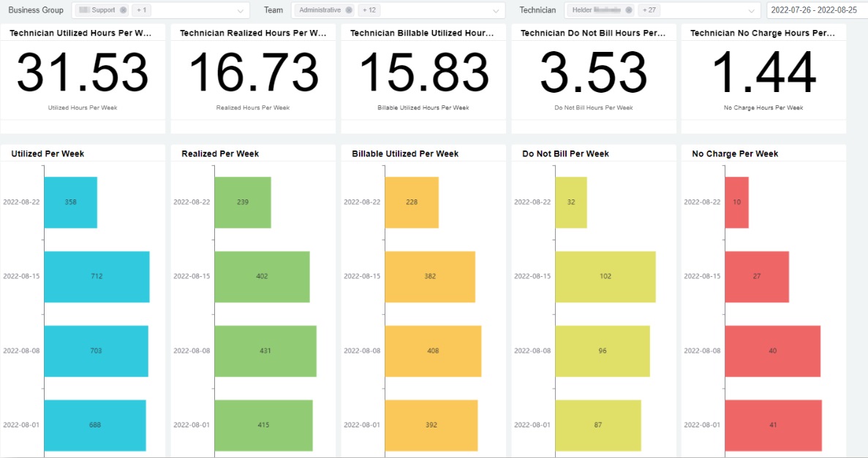This screenshot has height=458, width=868.
Task: Remove the Support chip from Business Group filter
Action: click(121, 9)
